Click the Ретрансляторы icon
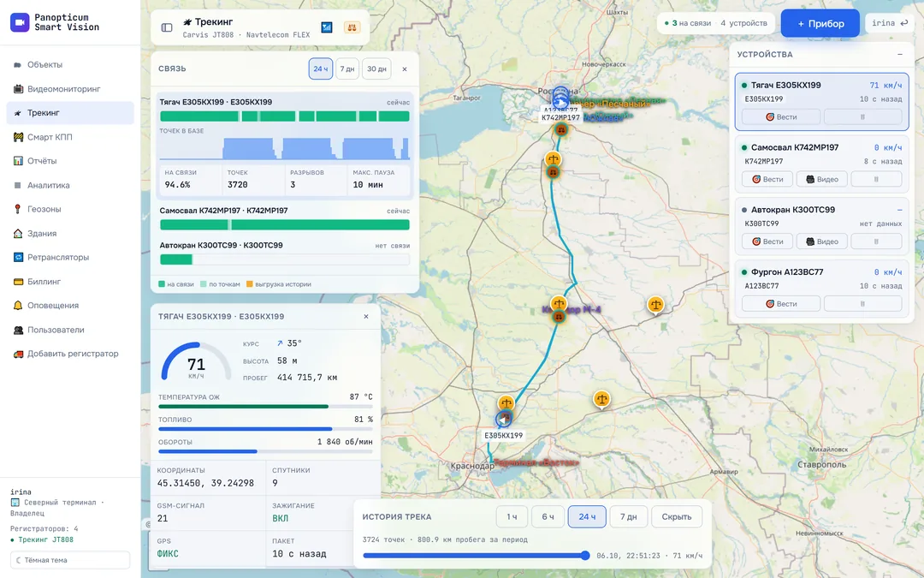Screen dimensions: 924x578 click(18, 257)
